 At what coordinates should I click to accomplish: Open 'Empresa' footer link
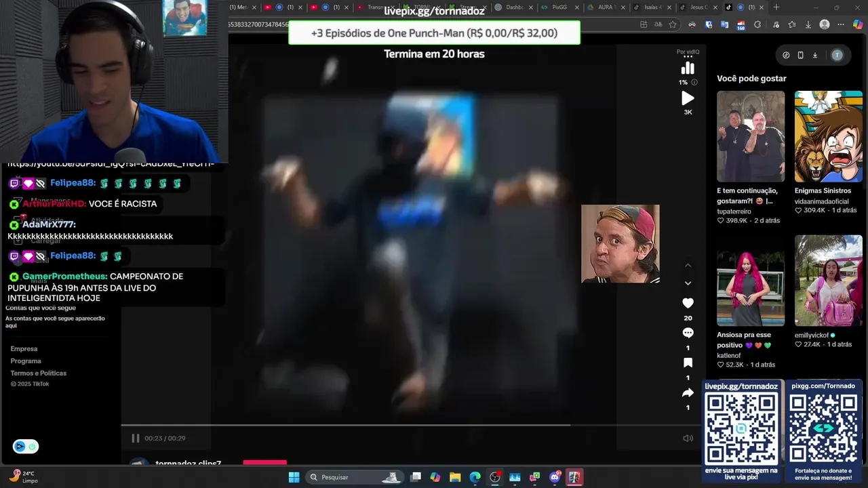pos(24,349)
